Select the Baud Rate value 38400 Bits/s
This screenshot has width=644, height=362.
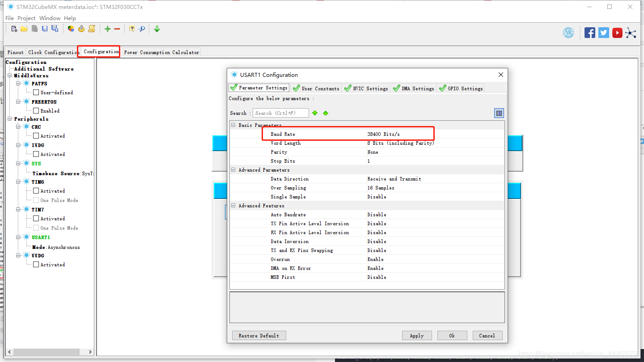point(383,134)
